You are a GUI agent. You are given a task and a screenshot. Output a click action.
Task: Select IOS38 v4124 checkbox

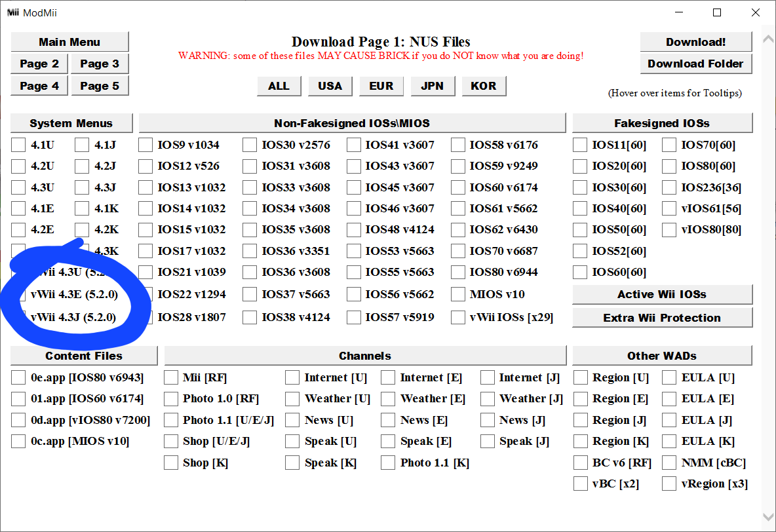point(250,317)
